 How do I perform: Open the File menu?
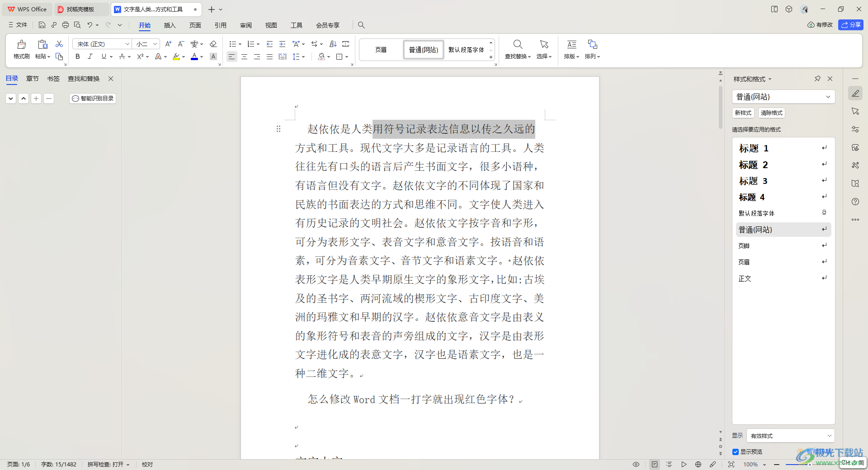18,25
